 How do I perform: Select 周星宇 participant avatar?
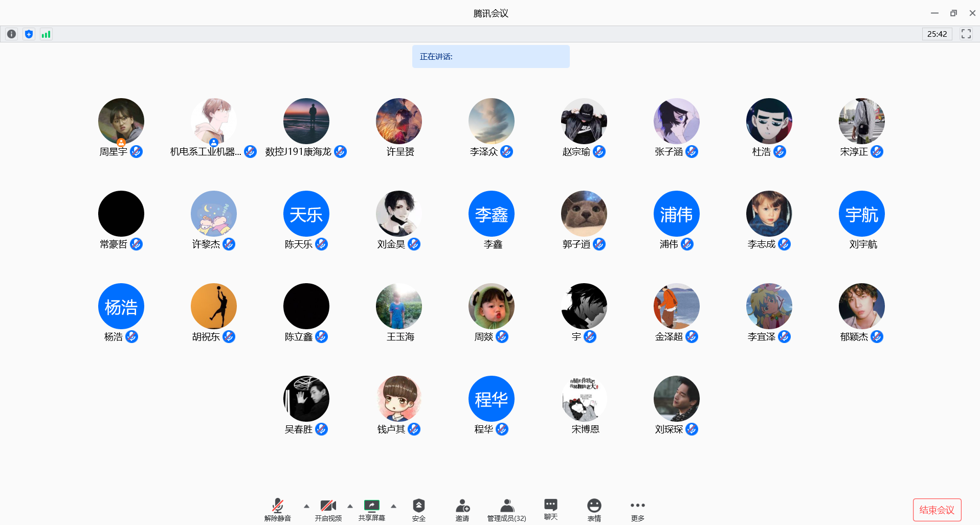(x=121, y=121)
